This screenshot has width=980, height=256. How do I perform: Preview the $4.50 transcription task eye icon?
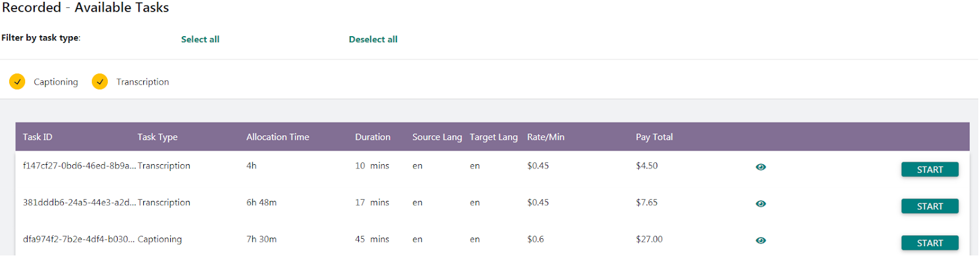pos(761,167)
